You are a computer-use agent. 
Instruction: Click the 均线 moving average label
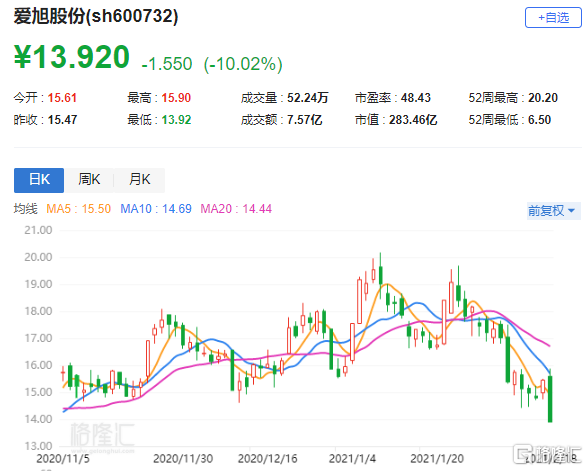tap(26, 209)
